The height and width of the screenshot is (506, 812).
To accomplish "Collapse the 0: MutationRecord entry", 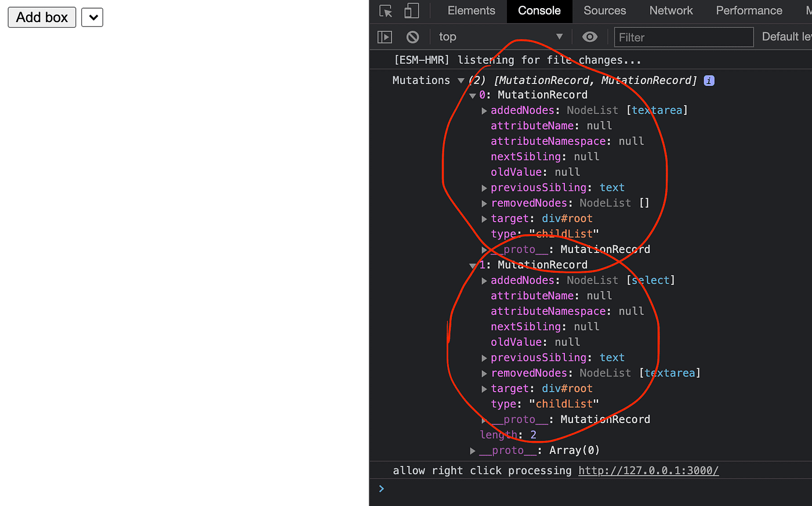I will click(473, 95).
